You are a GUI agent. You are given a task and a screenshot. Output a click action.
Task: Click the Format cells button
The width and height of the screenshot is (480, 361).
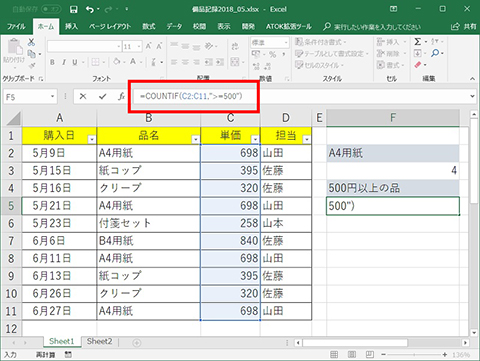point(391,65)
